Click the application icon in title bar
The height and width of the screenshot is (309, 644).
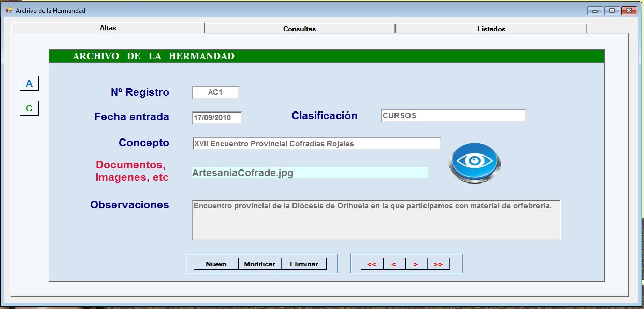pyautogui.click(x=9, y=10)
